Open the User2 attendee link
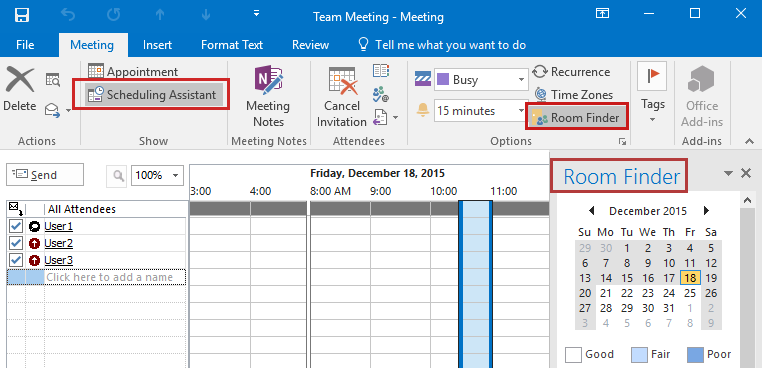Screen dimensions: 762x368 point(58,243)
